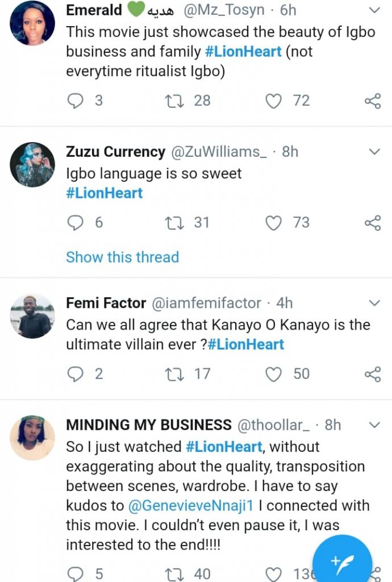Expand options chevron on Zuzu Currency's tweet

(x=374, y=152)
